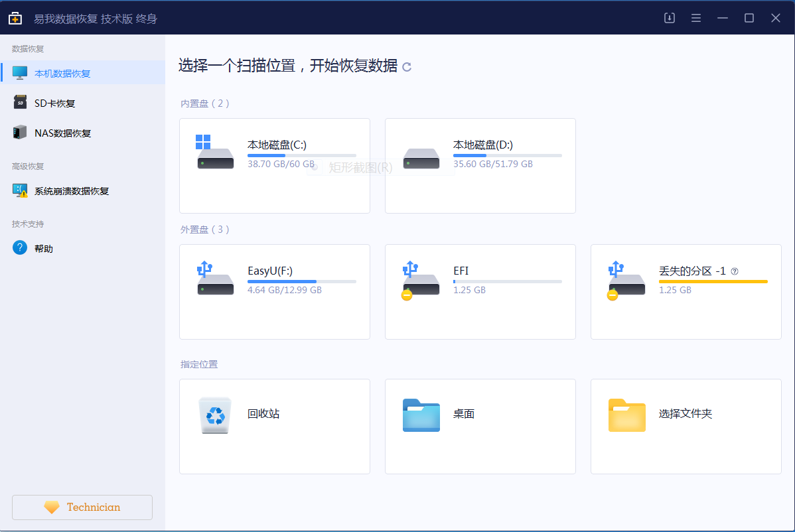Click the 桌面 label
795x532 pixels.
[464, 413]
